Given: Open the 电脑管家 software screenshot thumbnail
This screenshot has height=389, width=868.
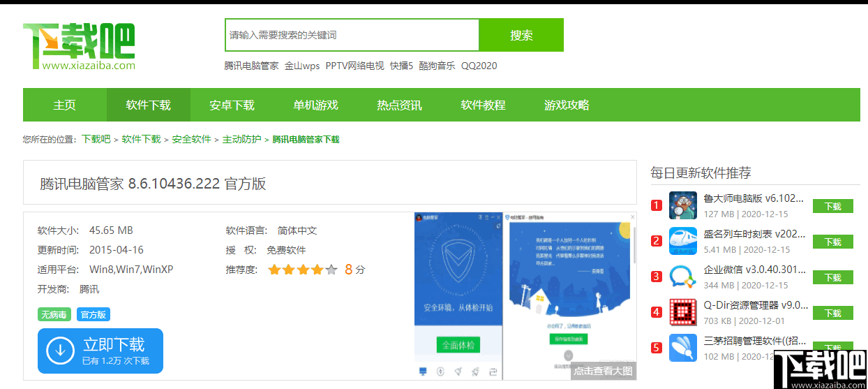Looking at the screenshot, I should [x=525, y=296].
